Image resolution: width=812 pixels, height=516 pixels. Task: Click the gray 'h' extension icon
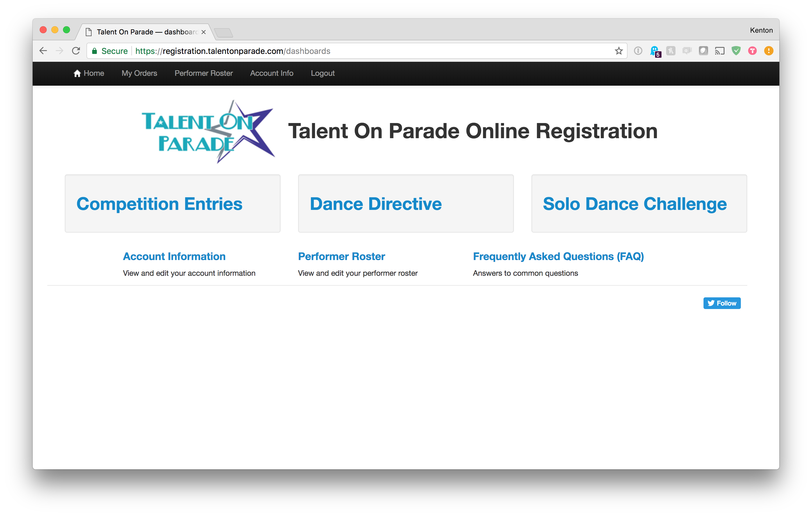click(671, 51)
